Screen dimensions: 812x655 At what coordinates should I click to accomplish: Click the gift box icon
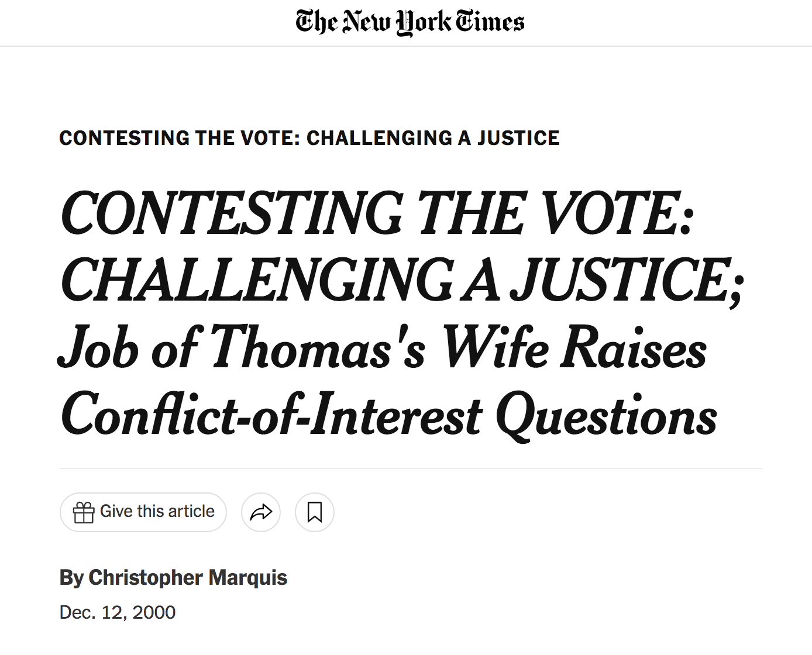point(84,512)
